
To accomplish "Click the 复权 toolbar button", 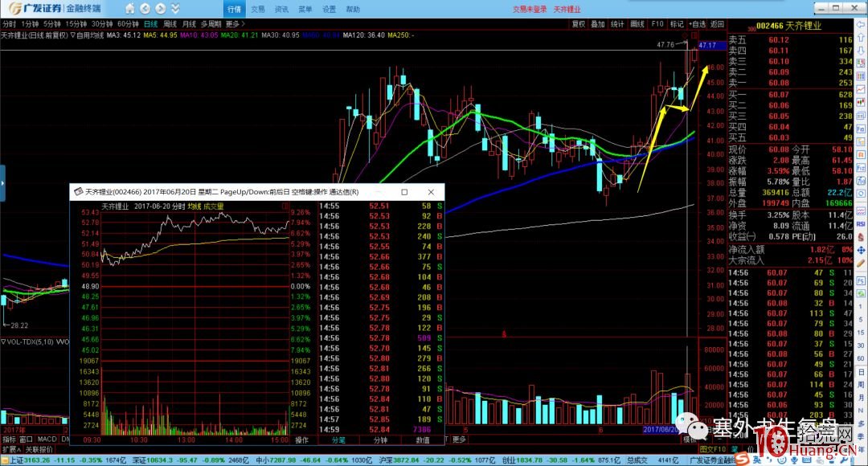I will [x=579, y=24].
